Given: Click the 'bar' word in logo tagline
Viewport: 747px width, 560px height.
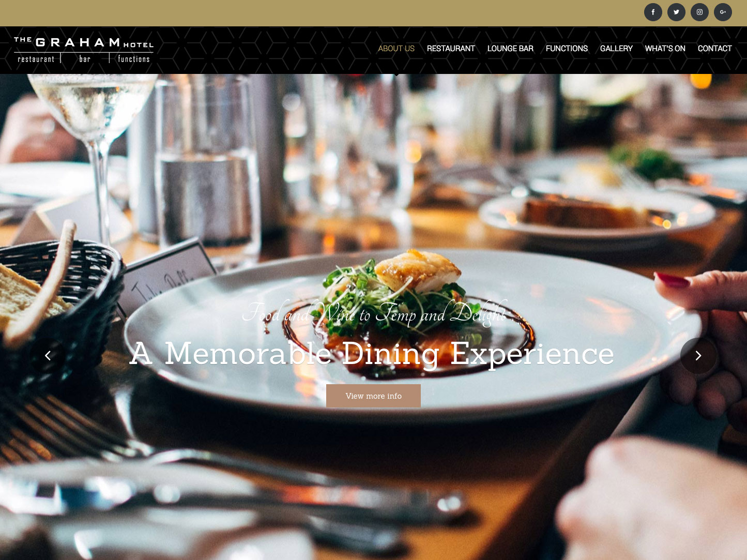Looking at the screenshot, I should pos(85,59).
